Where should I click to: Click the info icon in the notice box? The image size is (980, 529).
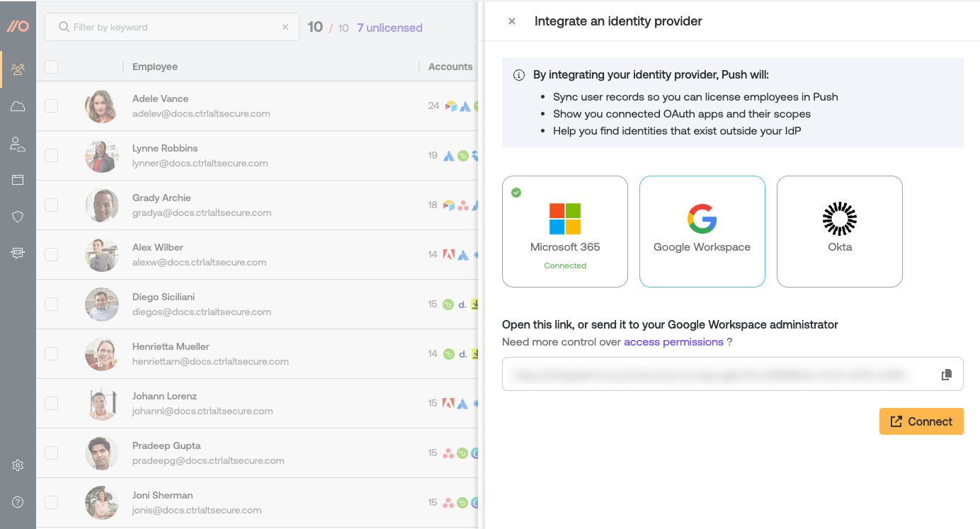pos(519,75)
